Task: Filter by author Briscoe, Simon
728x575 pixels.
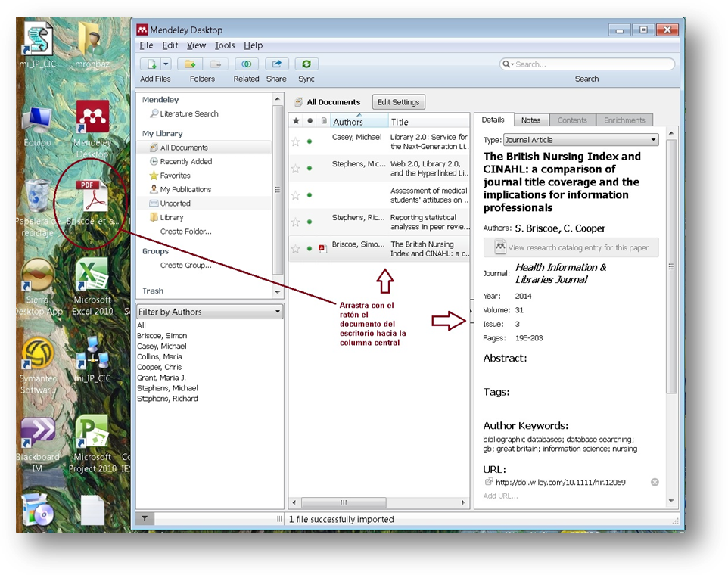Action: pyautogui.click(x=162, y=335)
